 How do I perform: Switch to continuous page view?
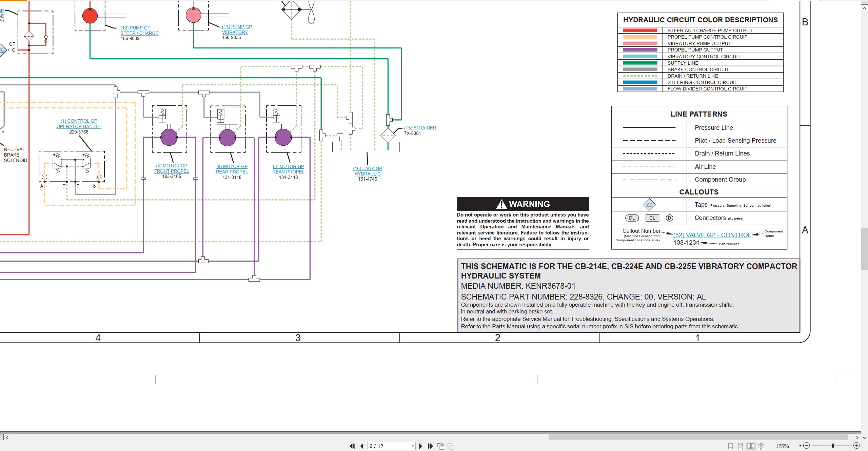pos(741,446)
